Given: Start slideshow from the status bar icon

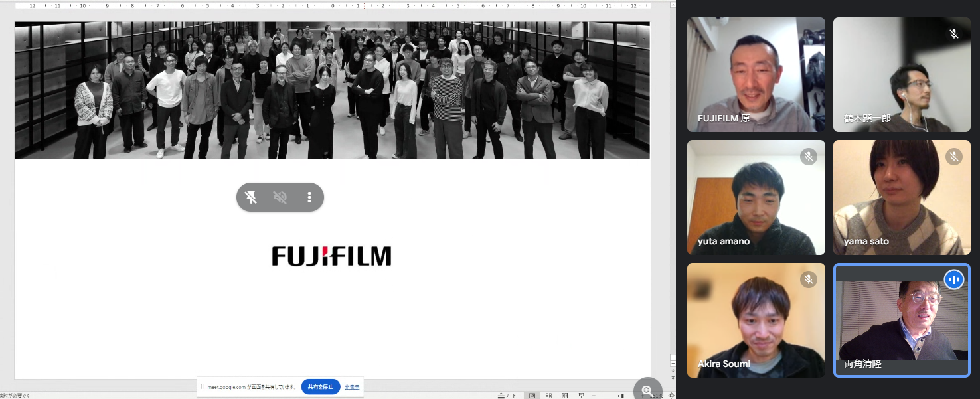Looking at the screenshot, I should (582, 396).
